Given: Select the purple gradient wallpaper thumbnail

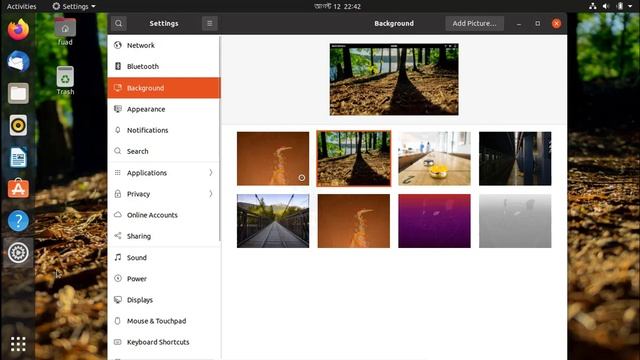Looking at the screenshot, I should tap(434, 221).
